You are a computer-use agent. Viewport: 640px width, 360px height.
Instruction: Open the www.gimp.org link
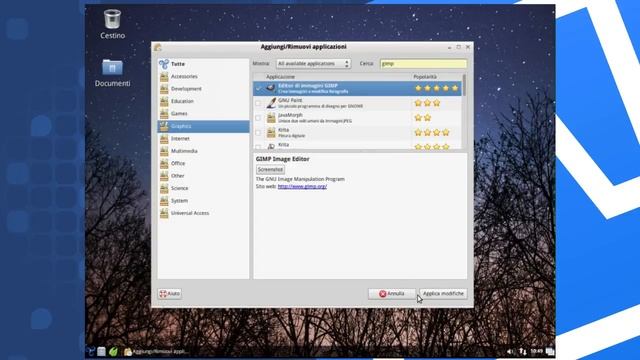(x=302, y=187)
